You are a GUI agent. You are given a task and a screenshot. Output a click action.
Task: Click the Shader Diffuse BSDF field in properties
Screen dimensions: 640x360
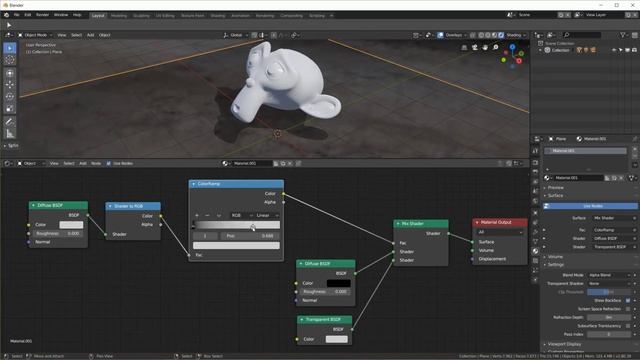(x=612, y=238)
